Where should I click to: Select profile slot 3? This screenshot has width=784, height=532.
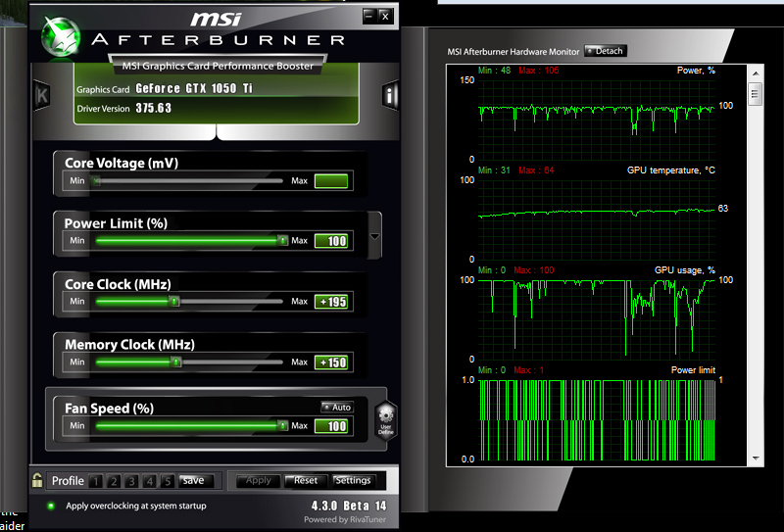click(x=131, y=481)
